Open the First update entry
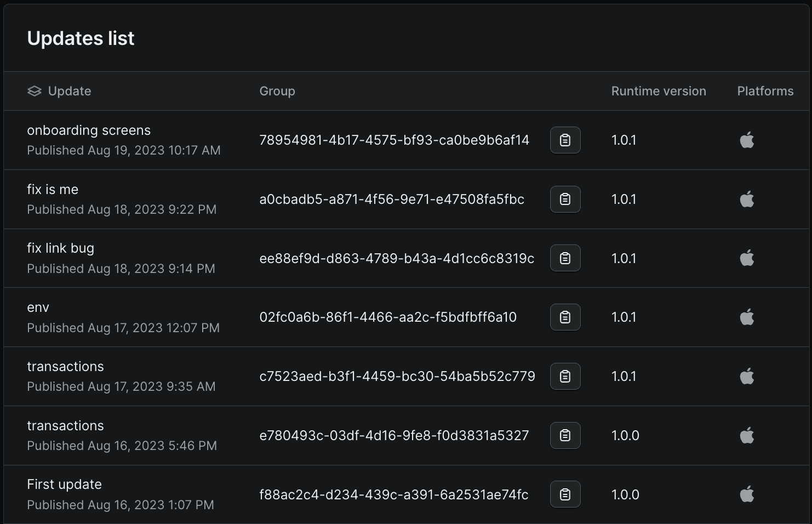This screenshot has height=524, width=812. [x=64, y=485]
